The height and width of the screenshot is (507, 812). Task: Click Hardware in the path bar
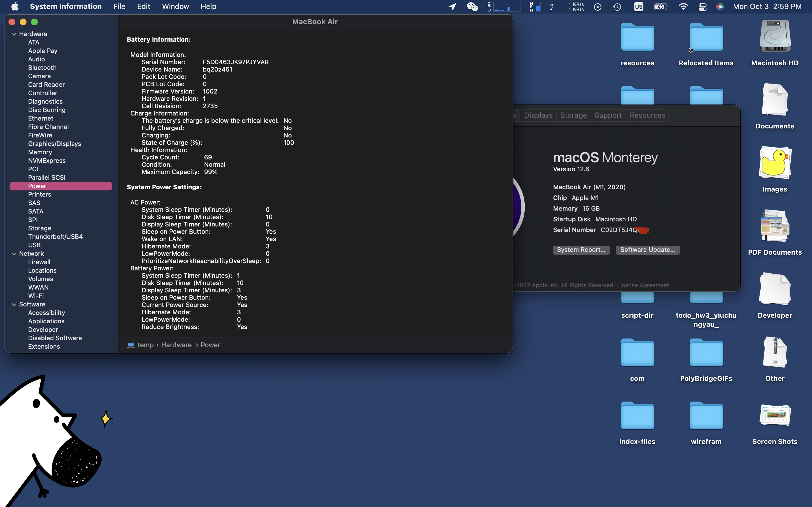(x=176, y=345)
